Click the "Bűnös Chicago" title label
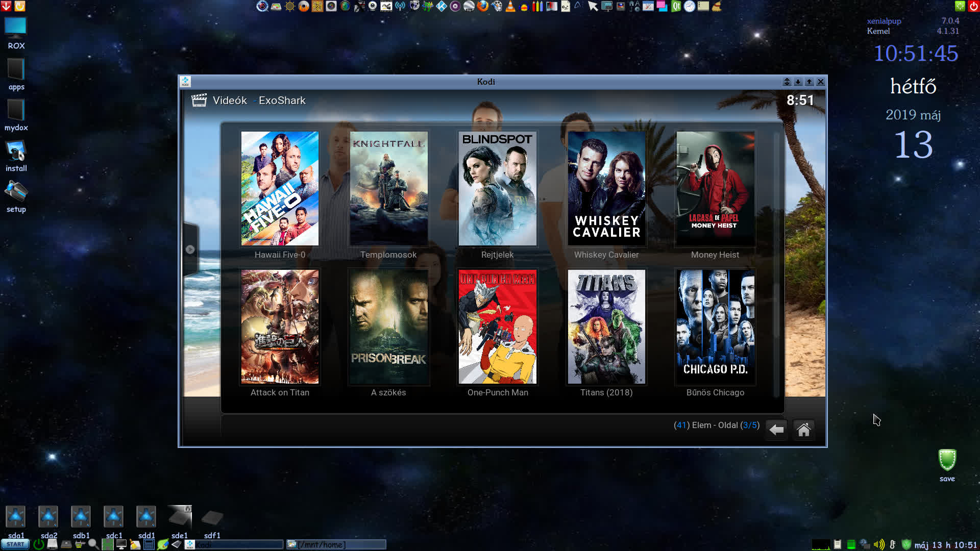The image size is (980, 551). click(x=715, y=392)
